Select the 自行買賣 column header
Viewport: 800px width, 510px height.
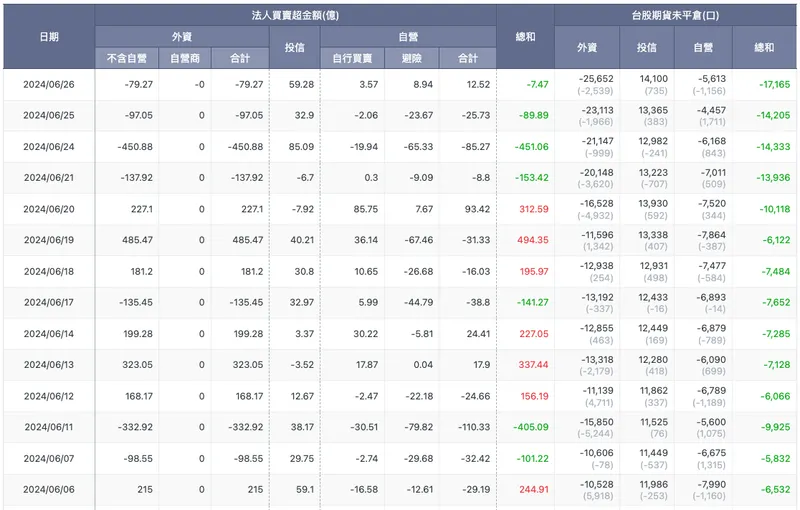[x=353, y=58]
